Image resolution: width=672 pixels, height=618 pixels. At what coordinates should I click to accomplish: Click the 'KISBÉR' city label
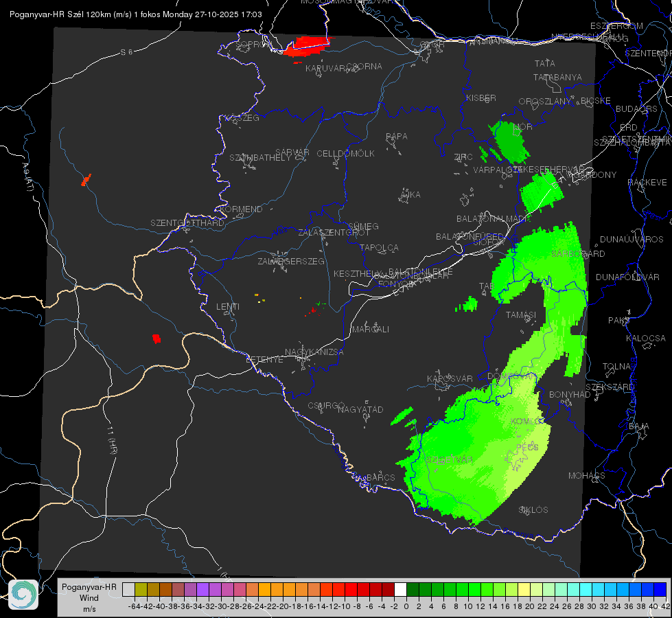pos(481,98)
